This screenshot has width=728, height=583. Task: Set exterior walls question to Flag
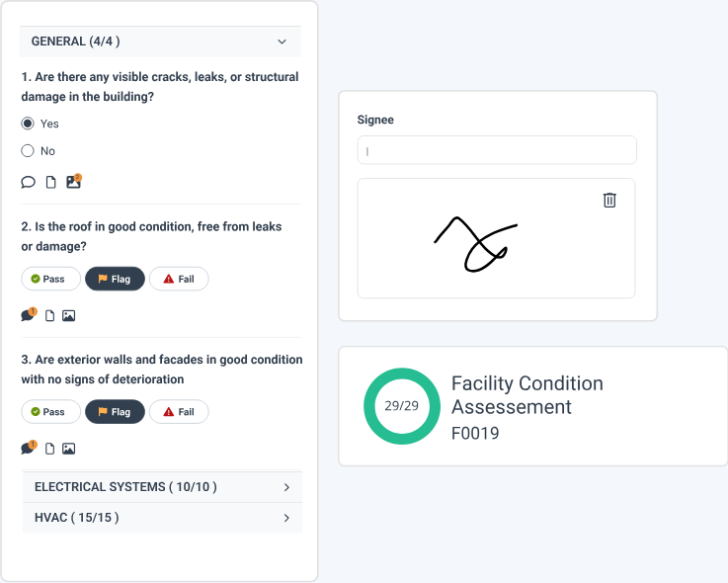[115, 412]
